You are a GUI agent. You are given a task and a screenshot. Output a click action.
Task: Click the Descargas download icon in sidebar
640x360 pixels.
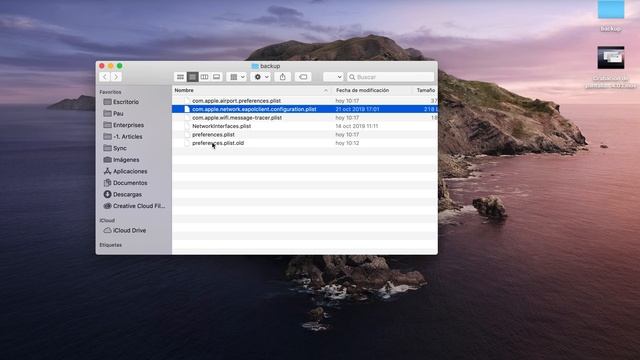pyautogui.click(x=107, y=194)
